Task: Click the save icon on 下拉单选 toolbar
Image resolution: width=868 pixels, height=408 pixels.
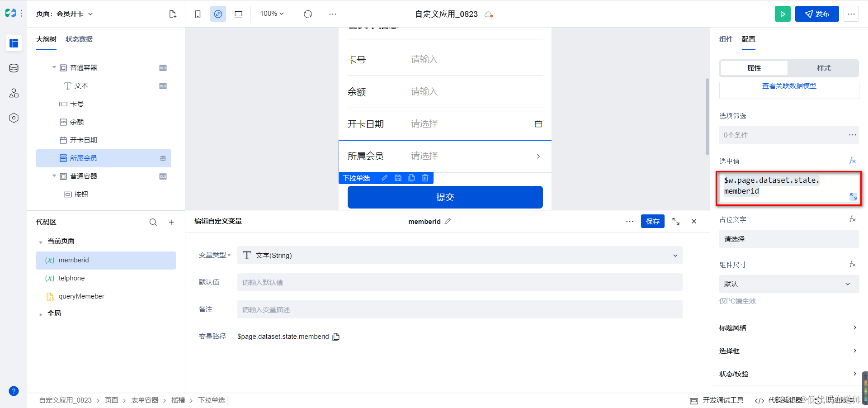Action: [398, 178]
